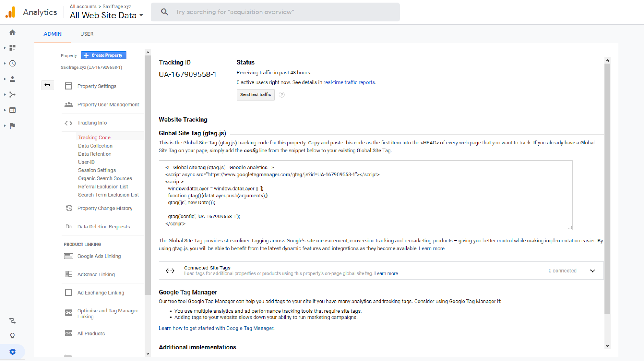Click the Property User Management people icon
Screen dimensions: 644x361
pyautogui.click(x=69, y=105)
